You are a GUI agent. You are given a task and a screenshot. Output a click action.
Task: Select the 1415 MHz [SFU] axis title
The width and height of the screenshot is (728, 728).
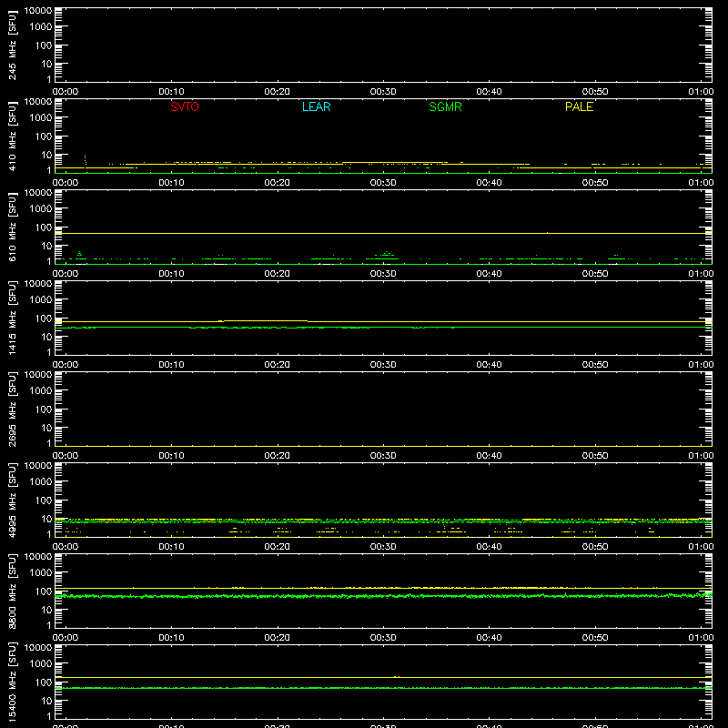point(12,318)
